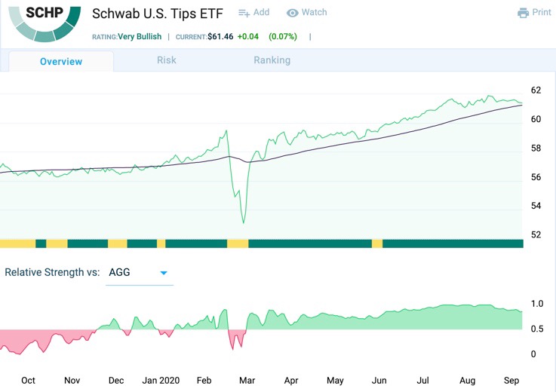Select the Overview tab
This screenshot has width=556, height=392.
(x=60, y=61)
